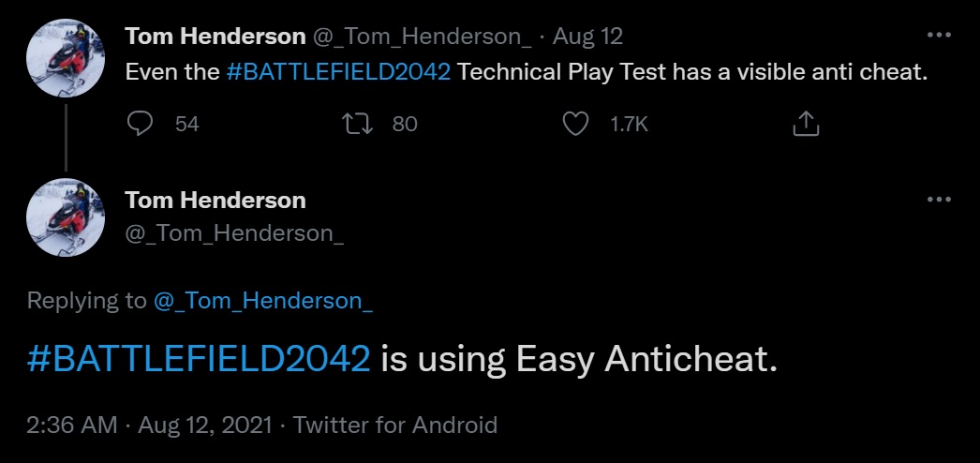Open Tom Henderson's name on the first tweet
Image resolution: width=980 pixels, height=463 pixels.
click(x=215, y=37)
